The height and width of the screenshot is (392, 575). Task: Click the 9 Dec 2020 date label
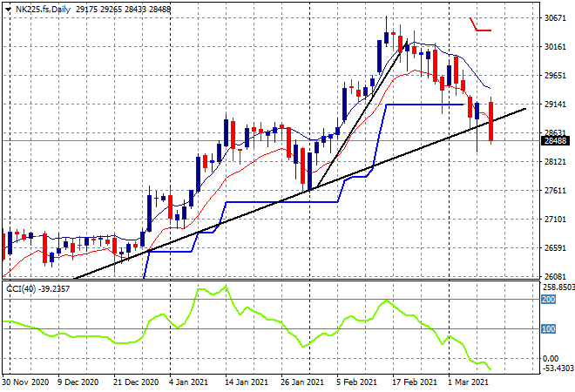(78, 382)
